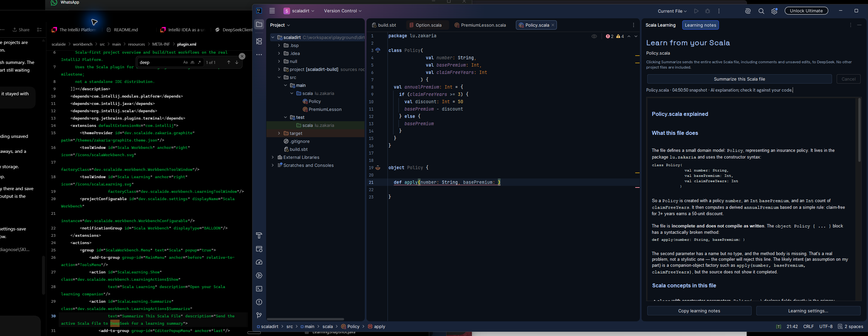Screen dimensions: 868x336
Task: Open the Build hammer tool window
Action: click(259, 235)
